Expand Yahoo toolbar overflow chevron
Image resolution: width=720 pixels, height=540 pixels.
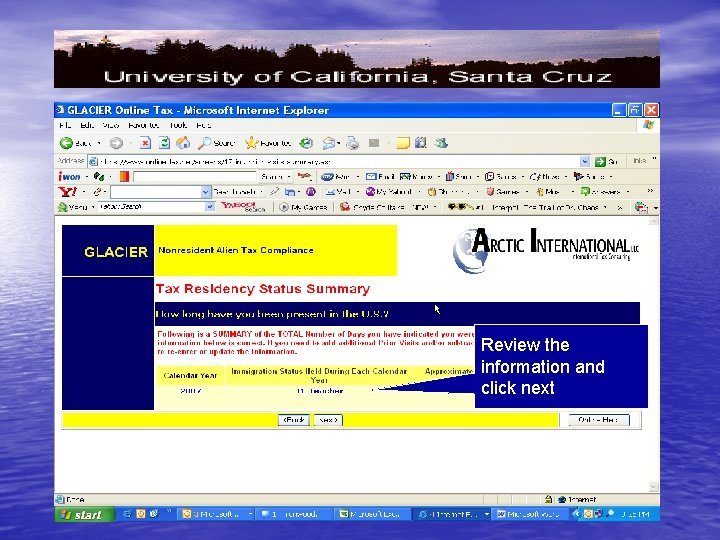[x=650, y=191]
